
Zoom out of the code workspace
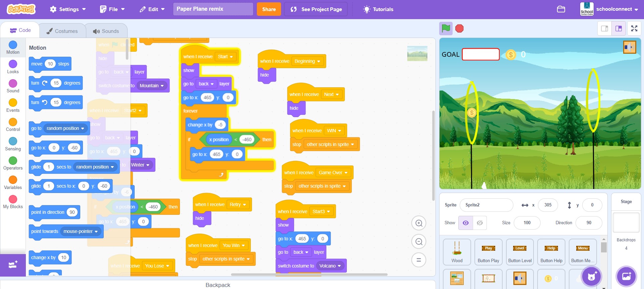419,242
